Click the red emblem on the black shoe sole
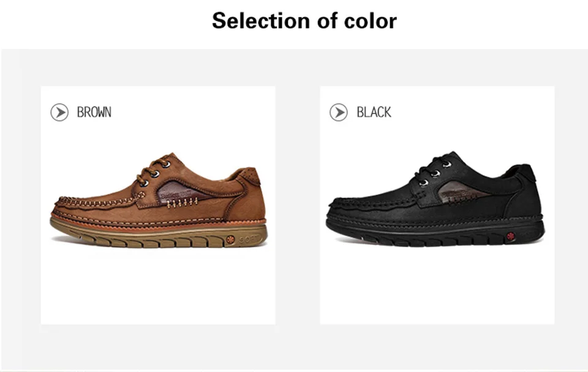 510,236
